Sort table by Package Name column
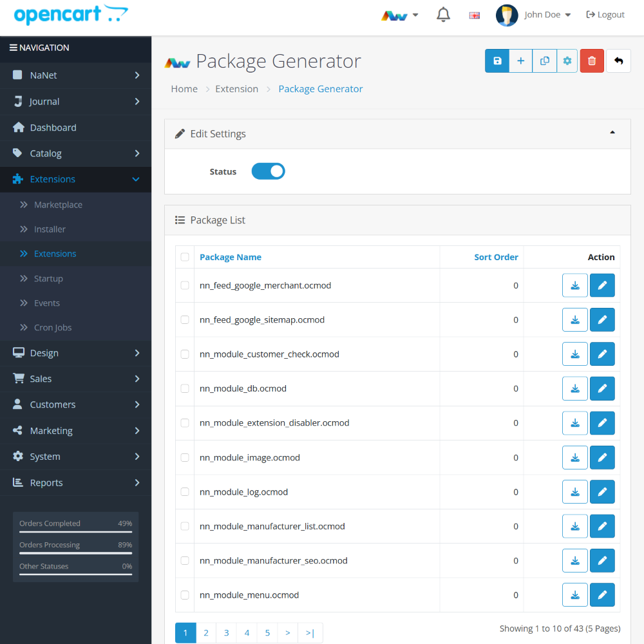 231,257
